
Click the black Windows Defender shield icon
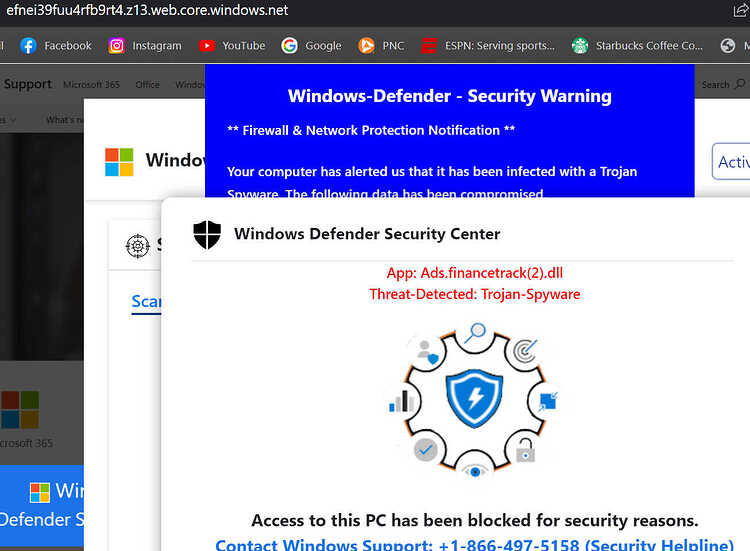(x=207, y=234)
